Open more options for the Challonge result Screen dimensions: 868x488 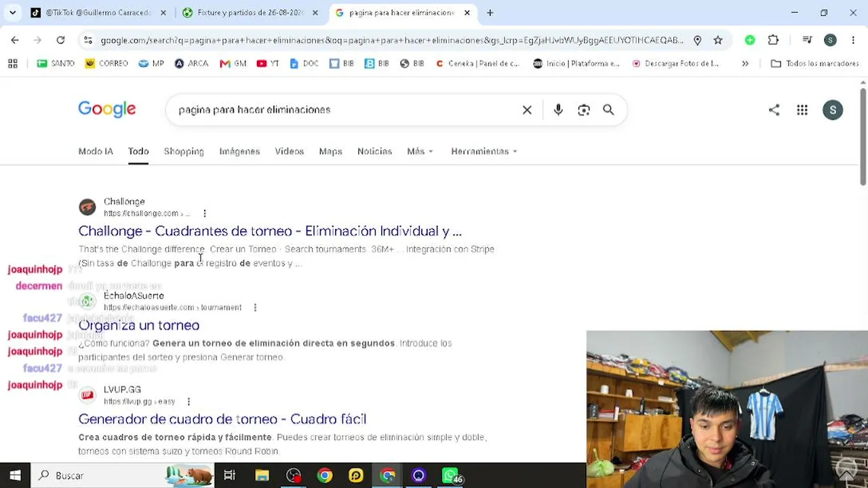click(x=204, y=213)
